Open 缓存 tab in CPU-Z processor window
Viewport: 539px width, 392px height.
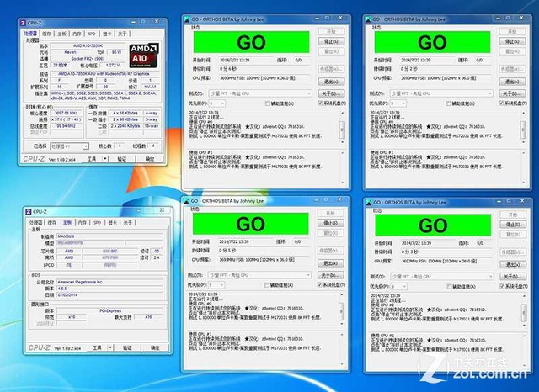47,34
